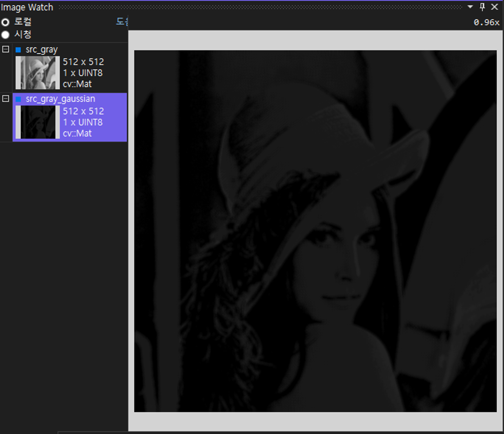The height and width of the screenshot is (434, 504).
Task: Close the Image Watch panel
Action: tap(495, 7)
